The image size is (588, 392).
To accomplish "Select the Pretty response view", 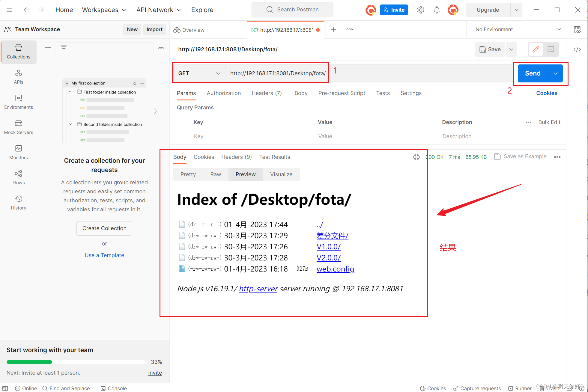I will 188,174.
